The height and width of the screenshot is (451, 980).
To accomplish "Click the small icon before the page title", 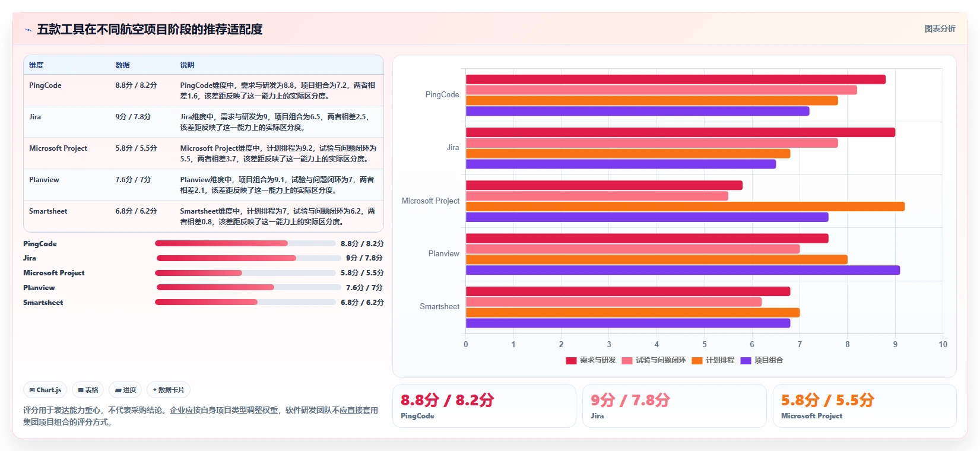I will click(28, 30).
